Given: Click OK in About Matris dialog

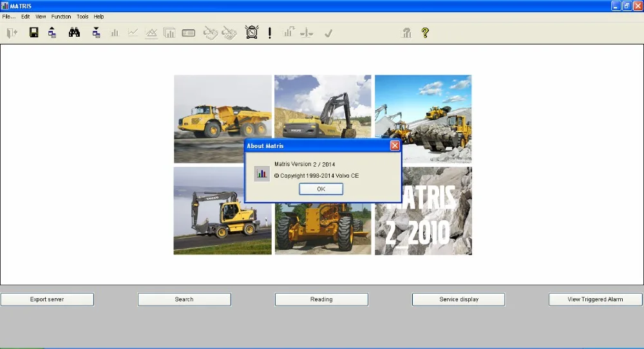Looking at the screenshot, I should click(x=321, y=189).
